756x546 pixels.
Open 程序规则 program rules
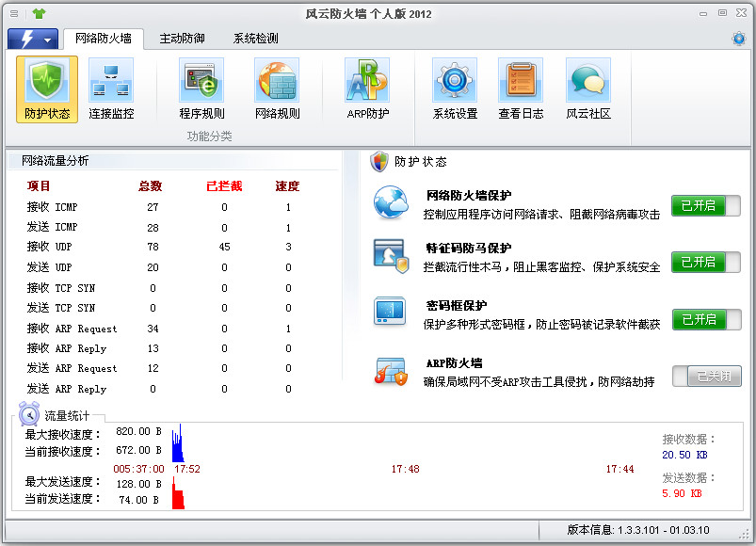[x=201, y=89]
